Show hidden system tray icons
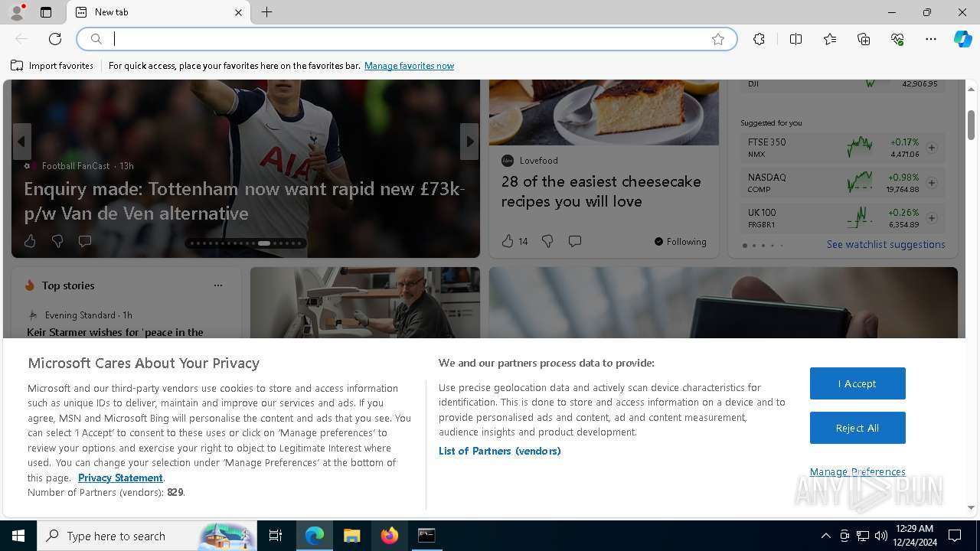 click(x=825, y=536)
